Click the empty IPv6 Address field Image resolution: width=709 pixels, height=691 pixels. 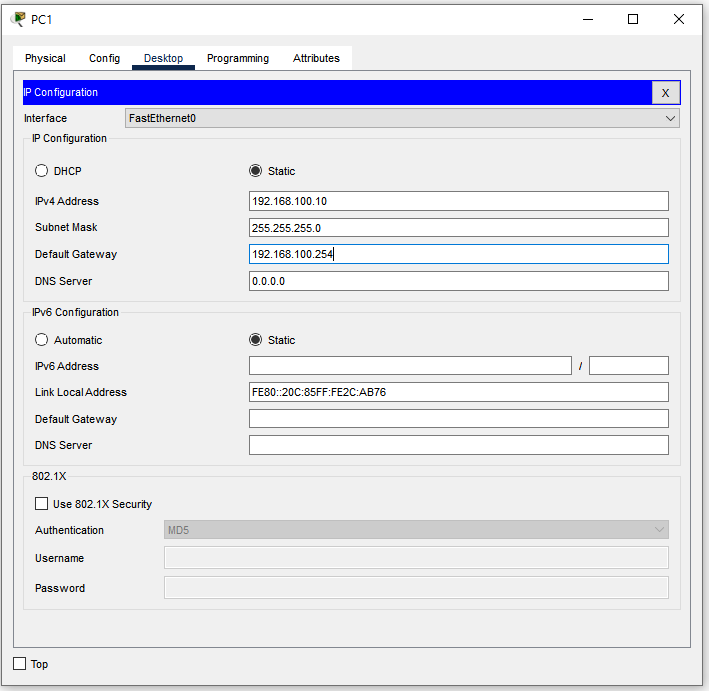point(410,365)
